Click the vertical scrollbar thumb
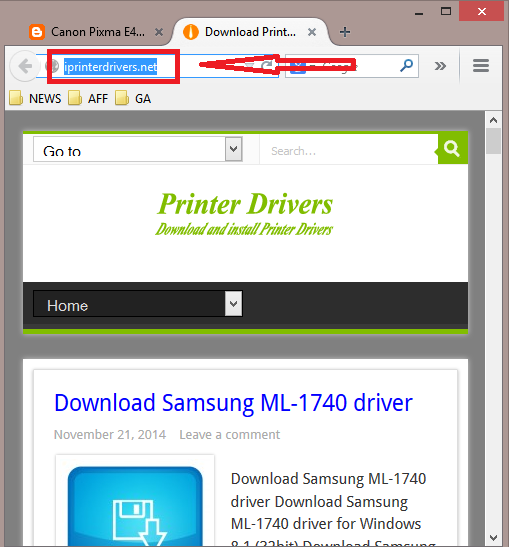Screen dimensions: 509x547 coord(493,141)
